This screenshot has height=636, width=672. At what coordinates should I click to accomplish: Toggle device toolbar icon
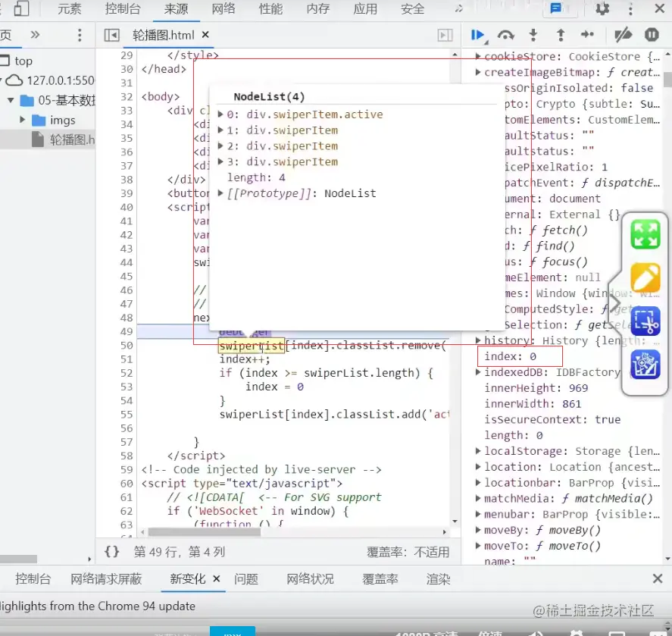22,9
